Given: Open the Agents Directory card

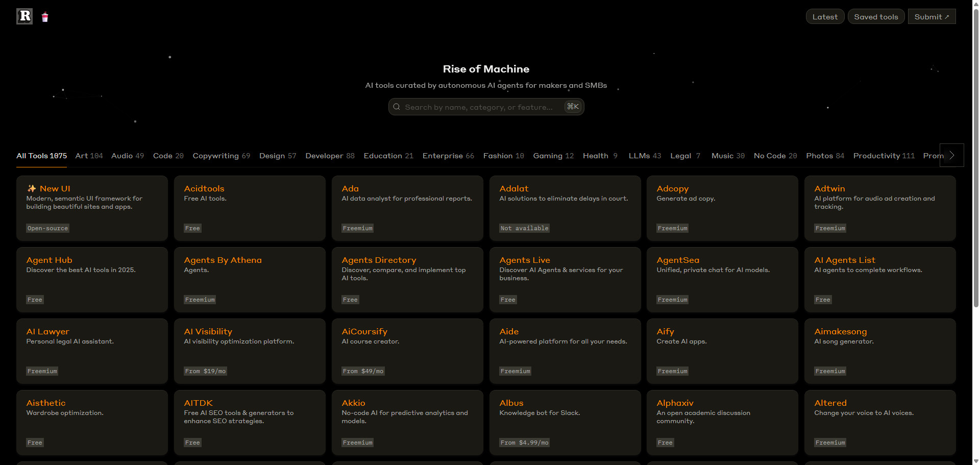Looking at the screenshot, I should click(407, 280).
